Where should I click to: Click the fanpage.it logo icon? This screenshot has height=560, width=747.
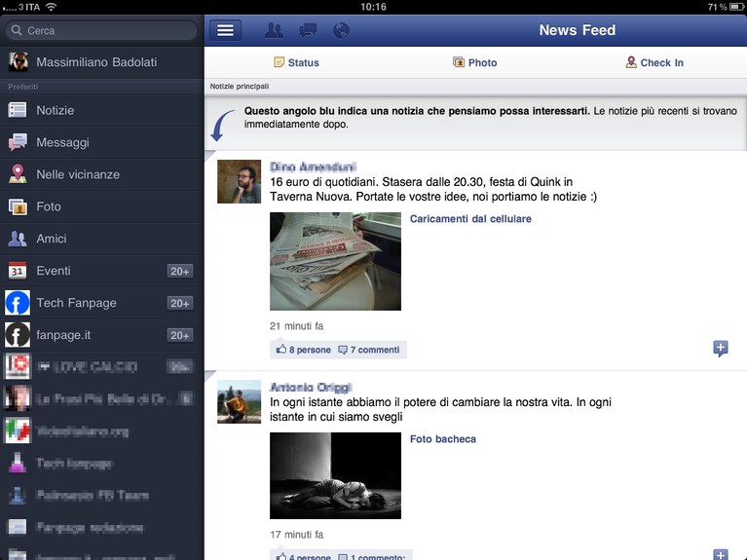tap(18, 335)
